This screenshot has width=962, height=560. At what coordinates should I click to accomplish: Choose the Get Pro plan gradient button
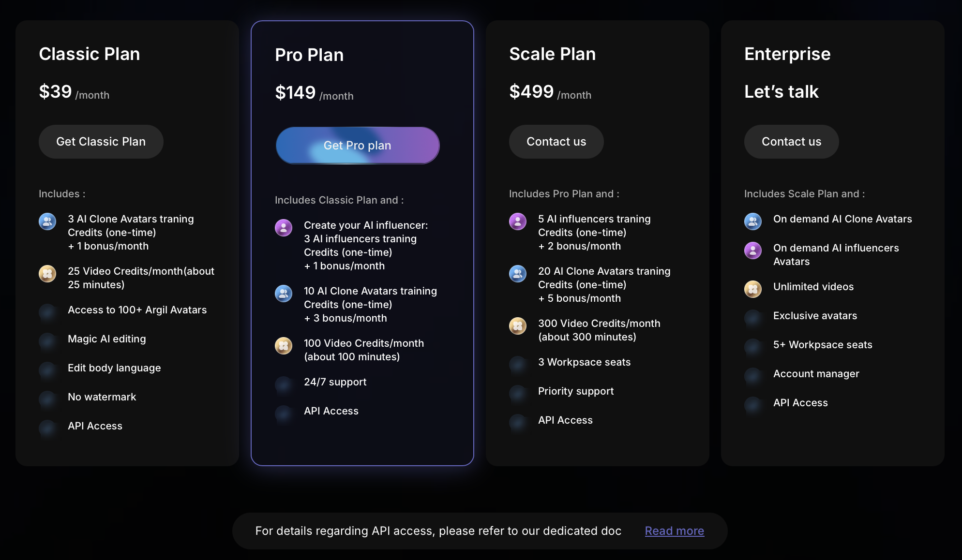click(x=358, y=146)
